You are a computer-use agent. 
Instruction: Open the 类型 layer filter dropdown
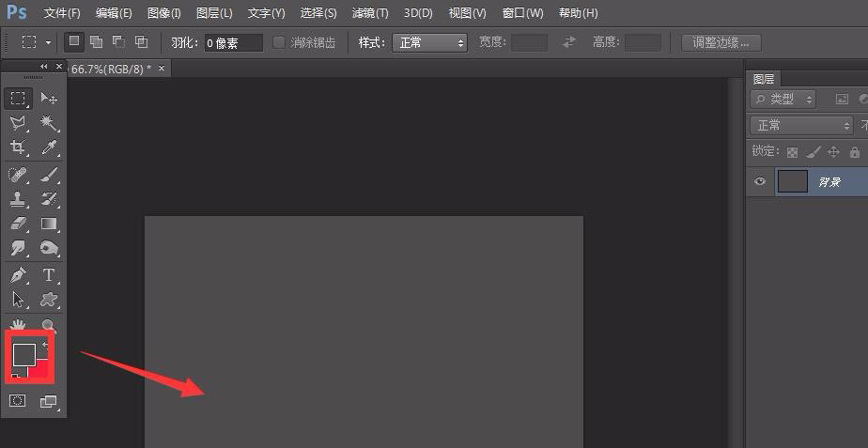783,100
